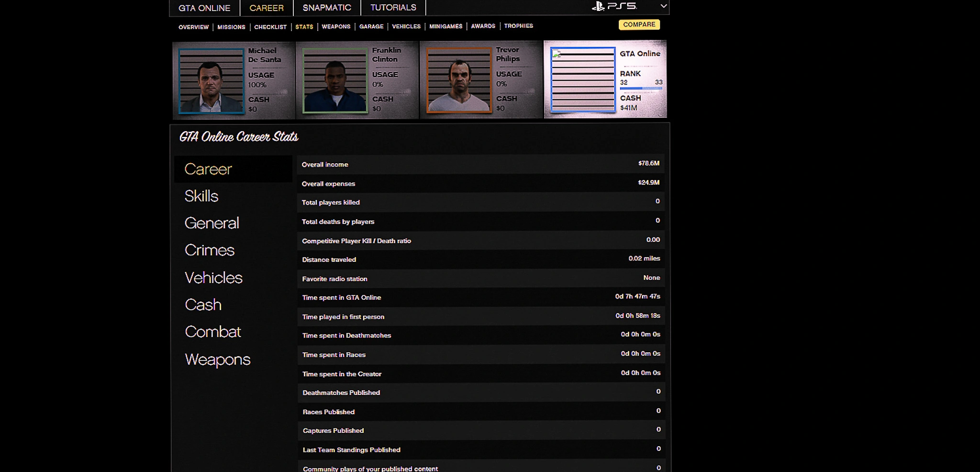Choose the Combat stats category

(x=213, y=332)
